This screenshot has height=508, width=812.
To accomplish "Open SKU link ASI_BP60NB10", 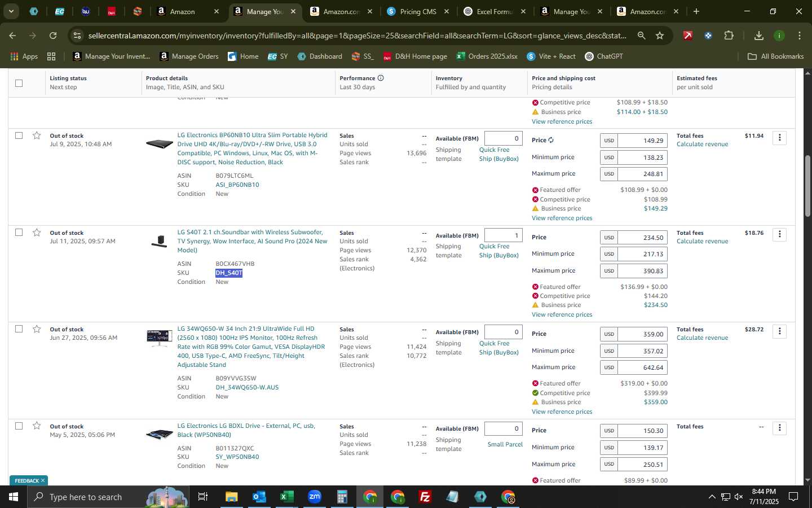I will (237, 185).
